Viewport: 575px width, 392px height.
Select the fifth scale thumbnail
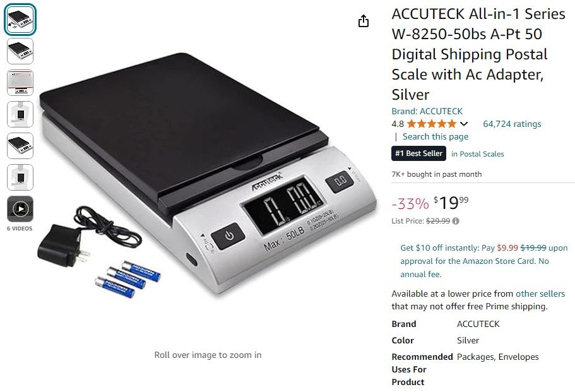pos(20,146)
